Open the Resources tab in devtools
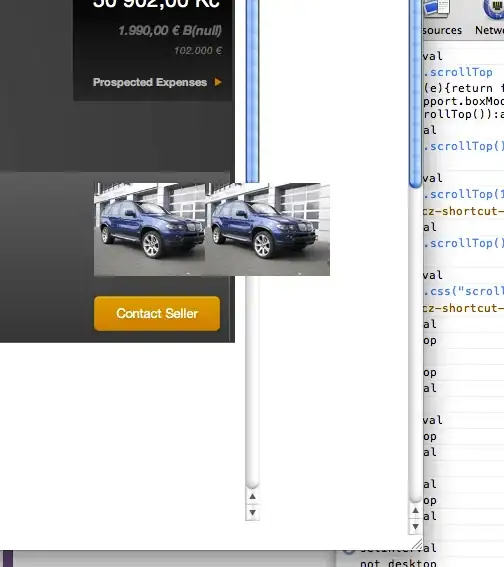 442,30
